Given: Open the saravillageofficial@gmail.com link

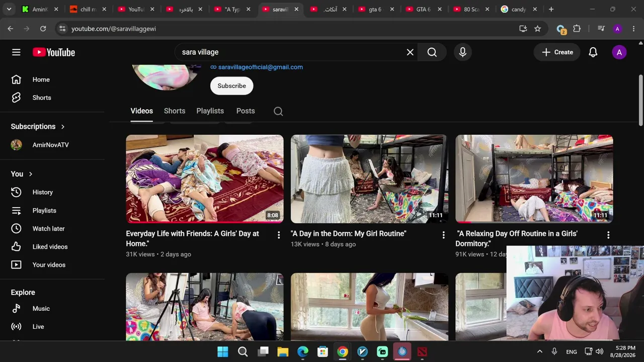Looking at the screenshot, I should point(261,67).
